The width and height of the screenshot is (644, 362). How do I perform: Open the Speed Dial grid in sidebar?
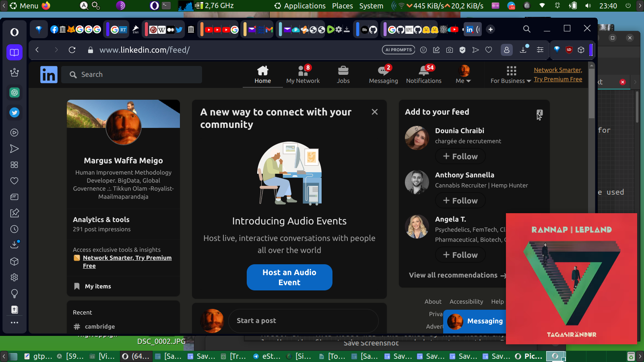click(14, 165)
